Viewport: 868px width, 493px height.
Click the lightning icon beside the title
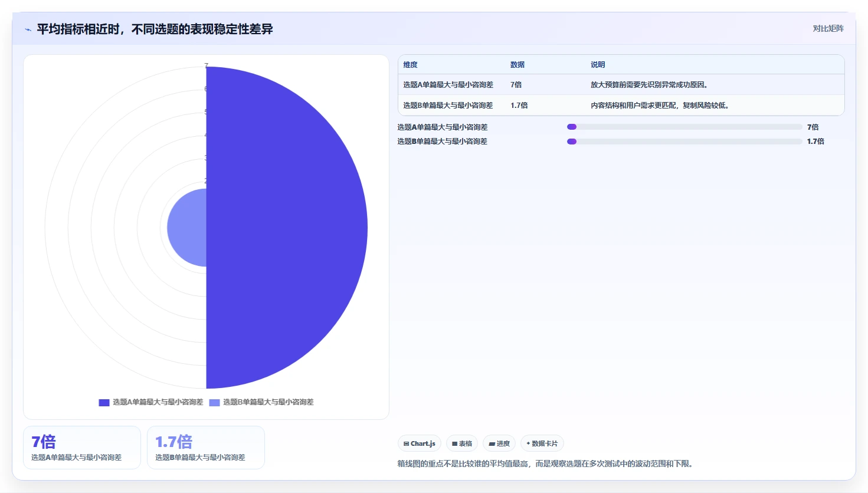pos(28,29)
